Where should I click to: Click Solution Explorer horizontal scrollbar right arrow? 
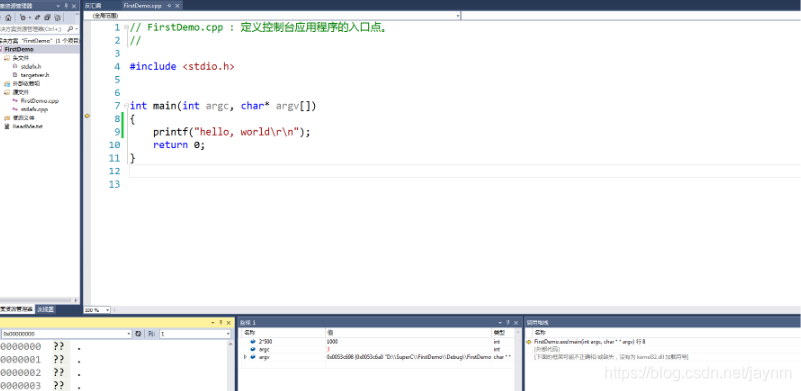click(77, 301)
